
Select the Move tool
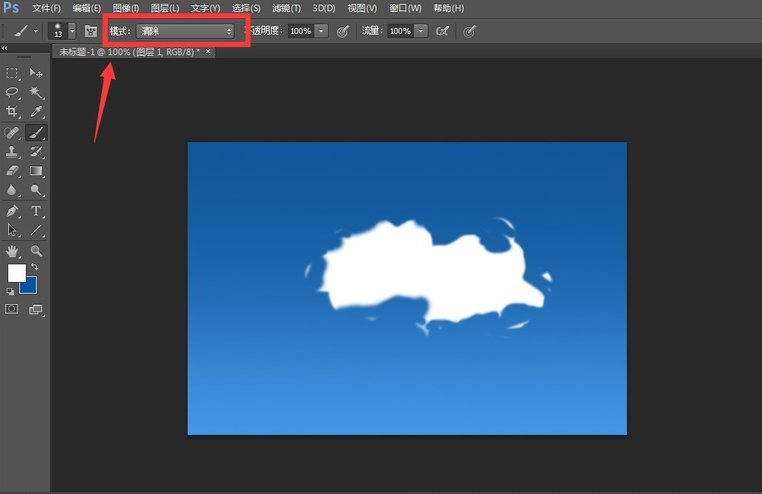(36, 73)
